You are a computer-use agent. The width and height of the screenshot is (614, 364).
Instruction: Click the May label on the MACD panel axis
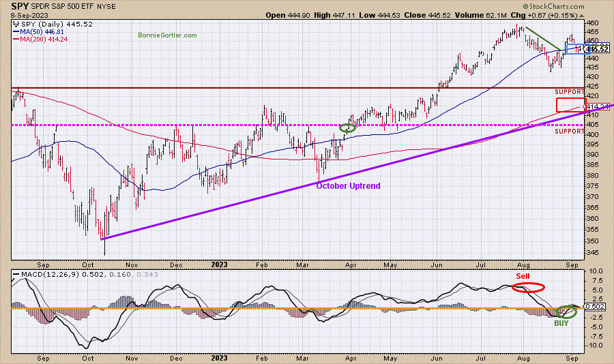(390, 358)
